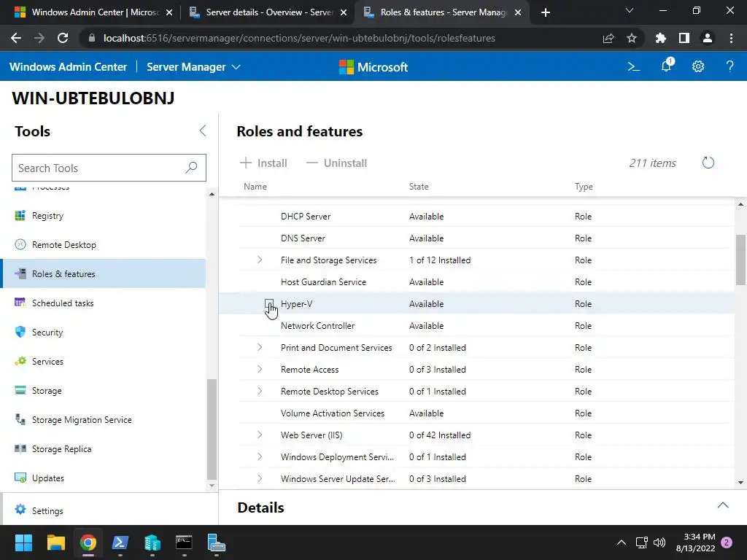Select the Roles & features browser tab
The height and width of the screenshot is (560, 747).
[x=443, y=12]
